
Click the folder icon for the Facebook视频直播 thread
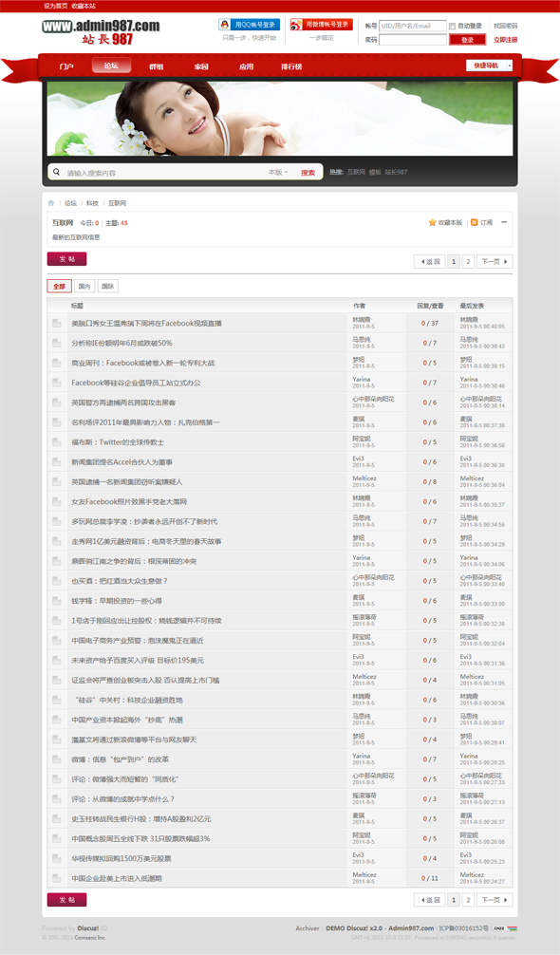tap(57, 324)
